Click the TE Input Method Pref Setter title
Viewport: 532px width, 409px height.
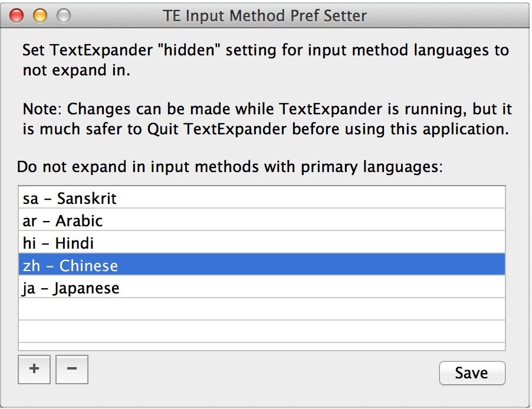click(265, 15)
